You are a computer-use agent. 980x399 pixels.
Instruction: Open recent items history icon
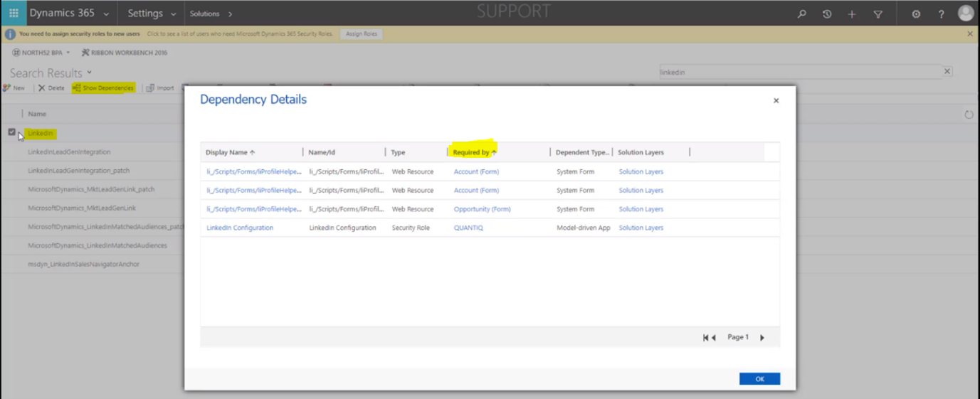(827, 14)
